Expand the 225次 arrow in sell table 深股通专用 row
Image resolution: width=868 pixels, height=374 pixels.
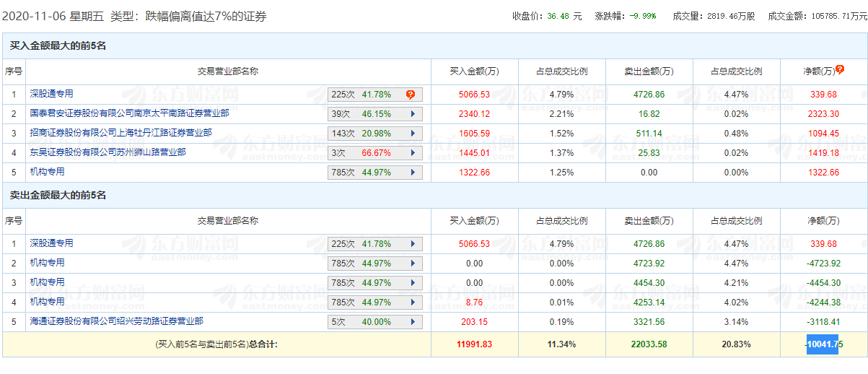click(x=413, y=244)
